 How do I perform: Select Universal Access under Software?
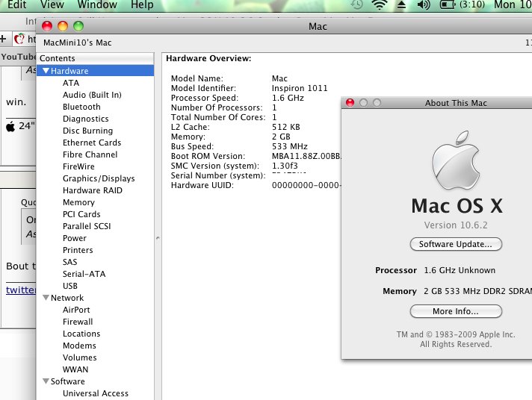click(96, 393)
